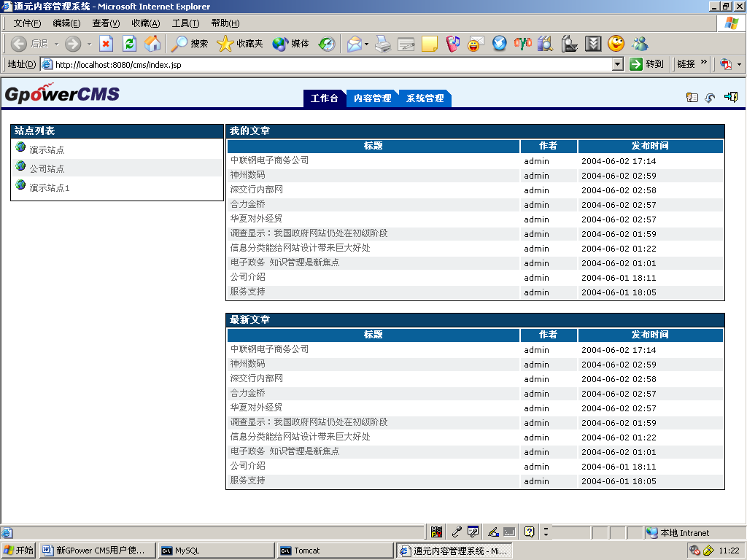747x560 pixels.
Task: Click the home page toolbar icon
Action: pyautogui.click(x=151, y=44)
